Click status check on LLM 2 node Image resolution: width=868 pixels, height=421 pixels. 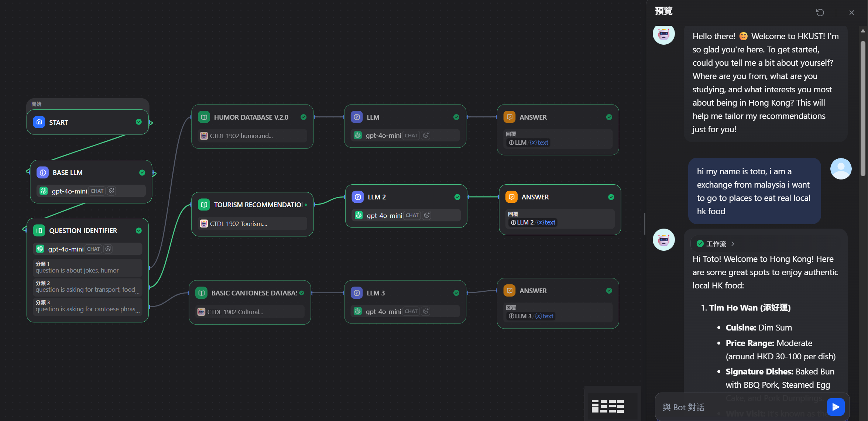pos(457,197)
